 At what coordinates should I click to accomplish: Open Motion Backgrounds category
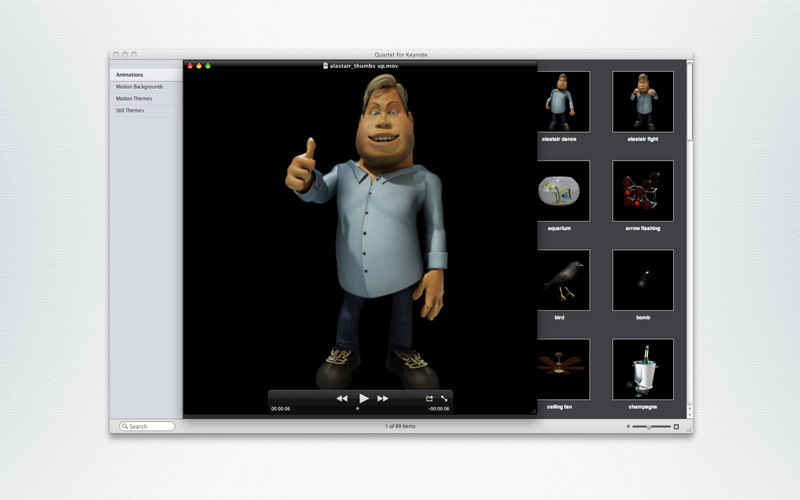(x=146, y=87)
